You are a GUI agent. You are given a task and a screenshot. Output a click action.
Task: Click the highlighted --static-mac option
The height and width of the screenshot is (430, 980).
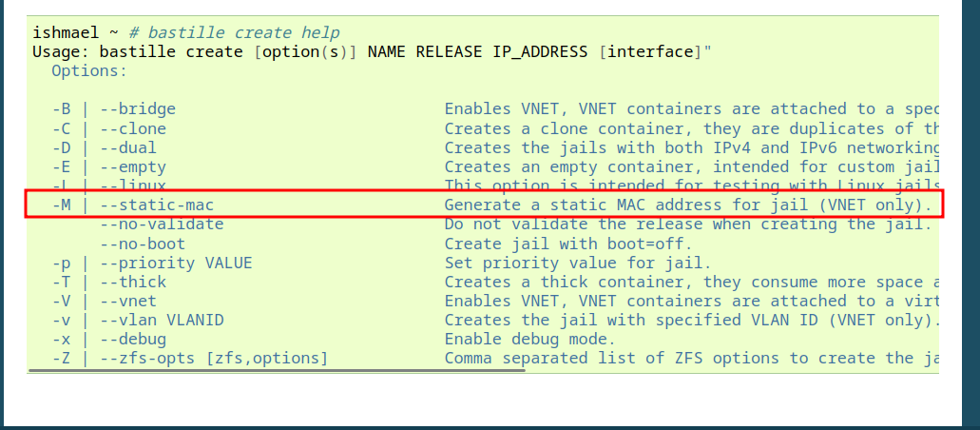pos(163,205)
